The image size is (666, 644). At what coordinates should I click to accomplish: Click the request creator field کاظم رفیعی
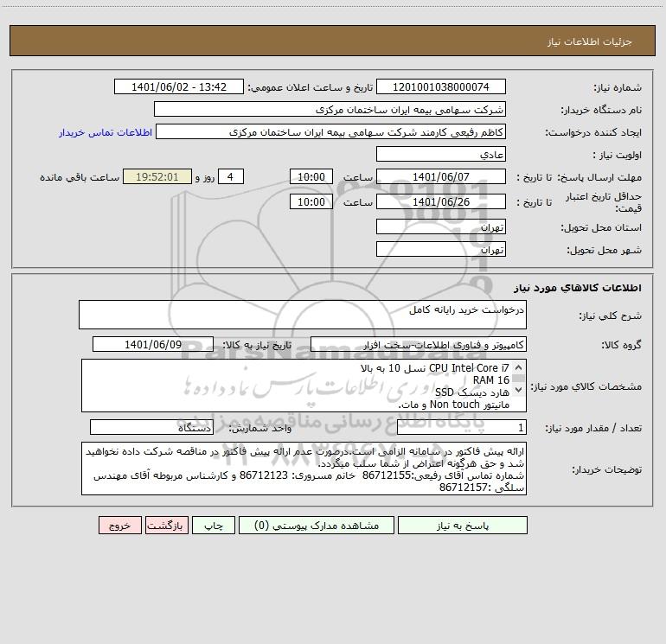tap(331, 131)
